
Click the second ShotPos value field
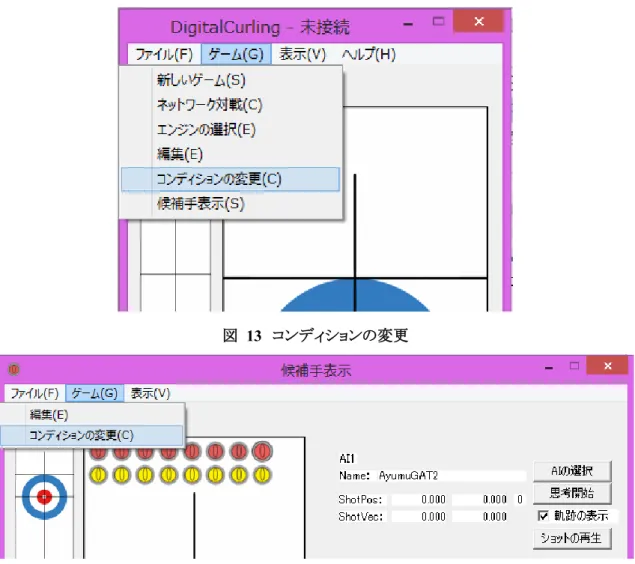click(x=481, y=500)
